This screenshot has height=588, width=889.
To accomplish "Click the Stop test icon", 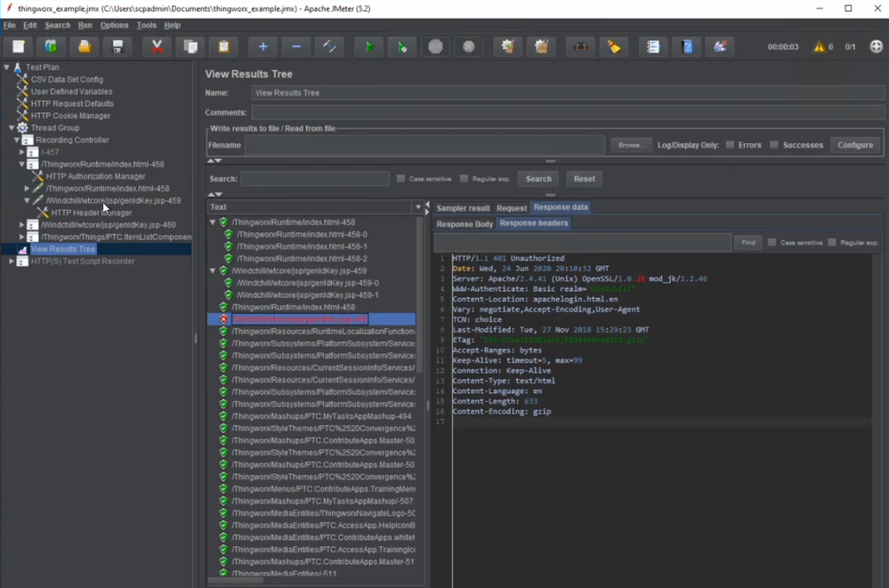I will pyautogui.click(x=435, y=47).
